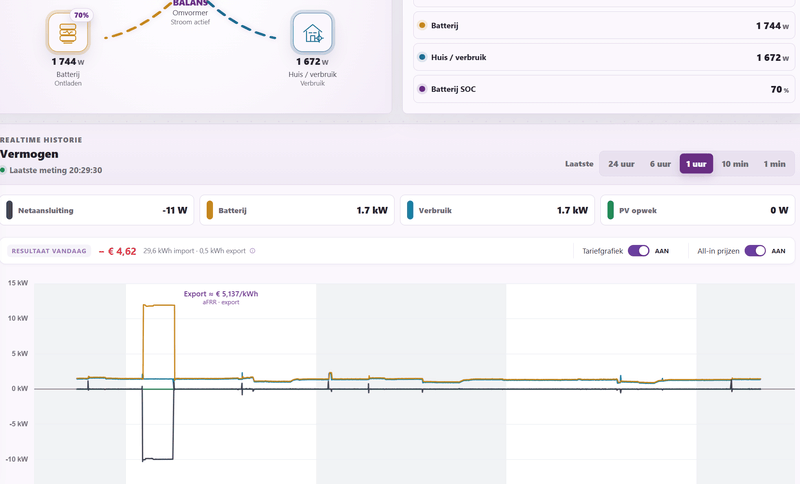The width and height of the screenshot is (800, 484).
Task: Click the Batterij 1 744 W row
Action: click(x=604, y=26)
